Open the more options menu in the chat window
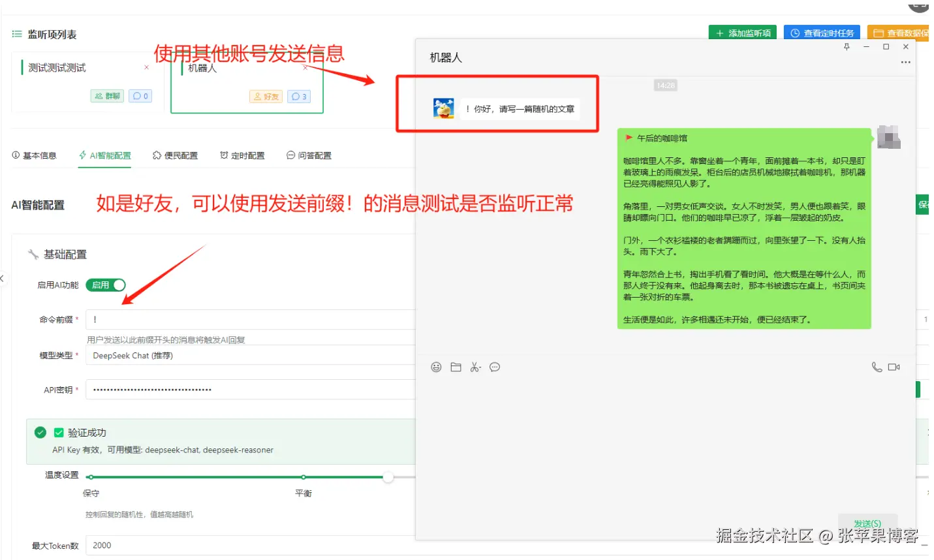This screenshot has height=560, width=934. point(905,62)
